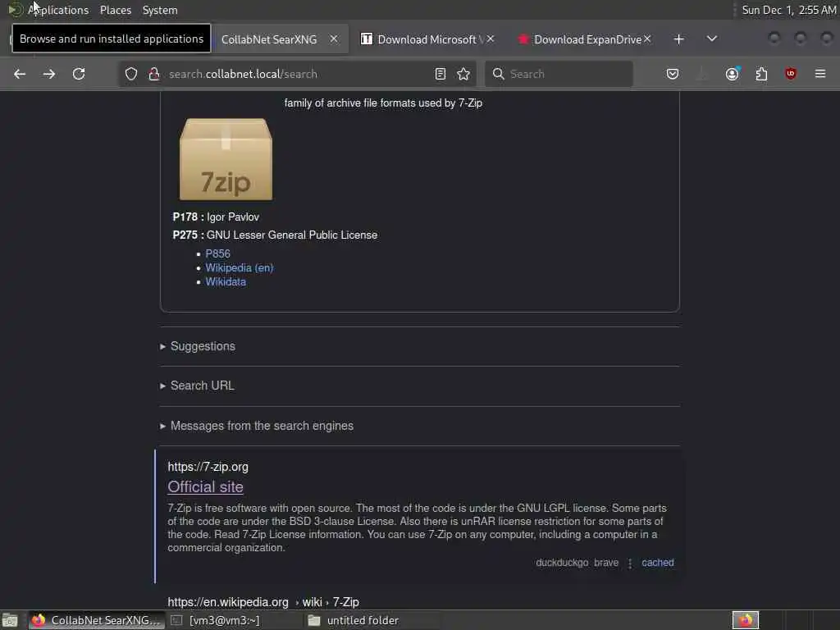The height and width of the screenshot is (630, 840).
Task: Open a new browser tab
Action: (678, 39)
